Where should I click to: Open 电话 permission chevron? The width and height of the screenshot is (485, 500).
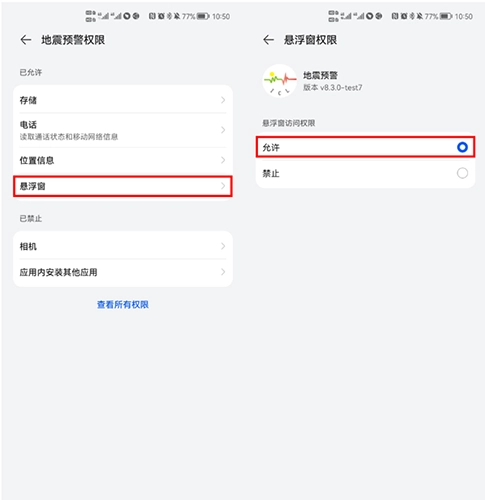[x=223, y=130]
